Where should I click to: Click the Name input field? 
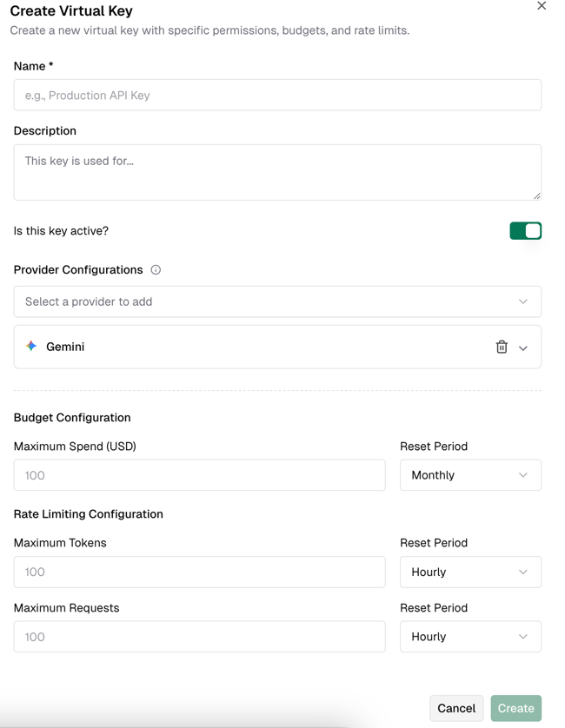click(277, 96)
